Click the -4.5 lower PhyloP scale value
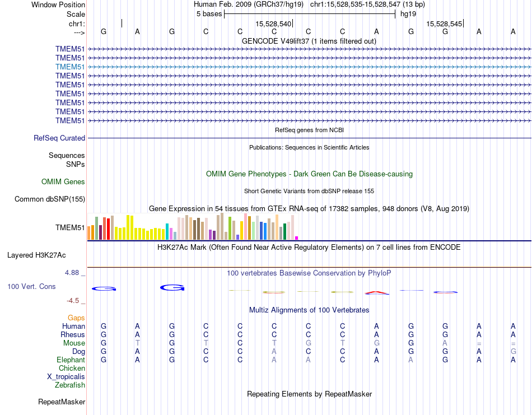 click(x=73, y=301)
